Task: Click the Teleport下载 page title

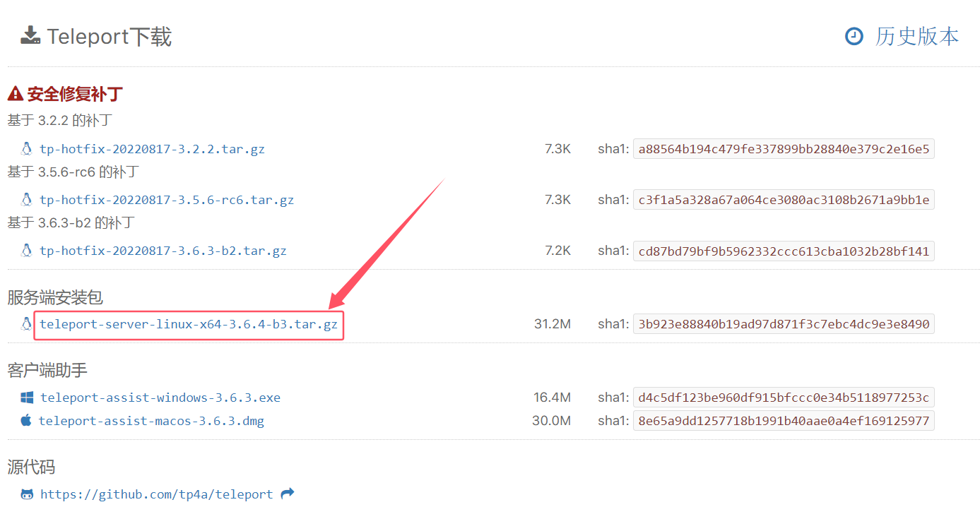Action: (110, 36)
